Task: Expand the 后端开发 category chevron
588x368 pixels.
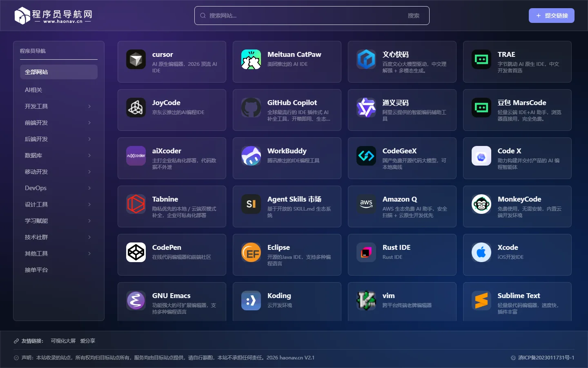Action: pos(89,139)
